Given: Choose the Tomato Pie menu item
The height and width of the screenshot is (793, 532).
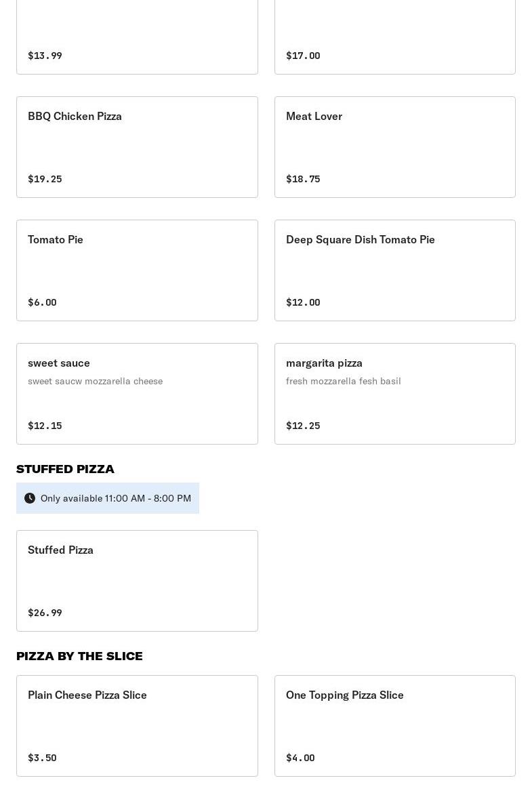Looking at the screenshot, I should coord(137,270).
